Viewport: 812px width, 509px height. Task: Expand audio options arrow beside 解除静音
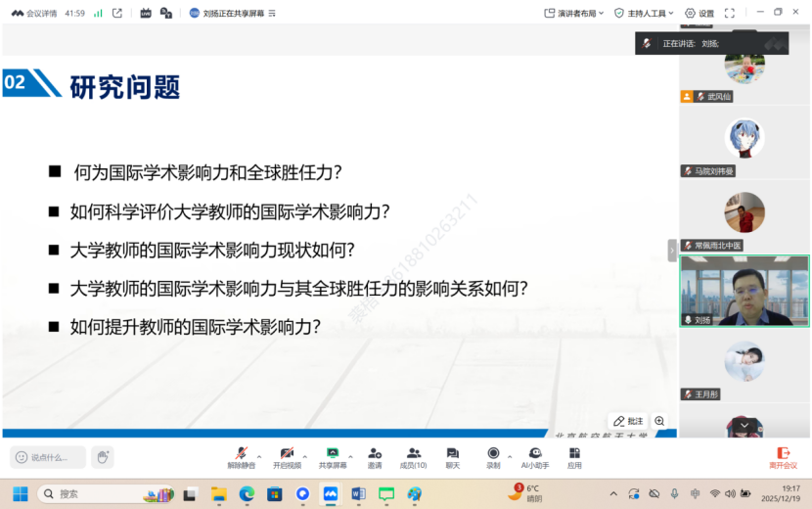pos(259,456)
